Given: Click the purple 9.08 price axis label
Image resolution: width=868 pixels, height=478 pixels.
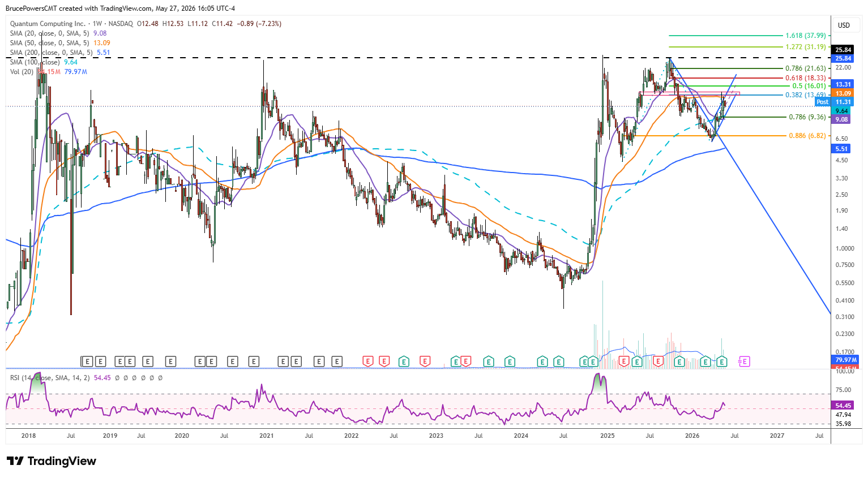Looking at the screenshot, I should pos(842,119).
